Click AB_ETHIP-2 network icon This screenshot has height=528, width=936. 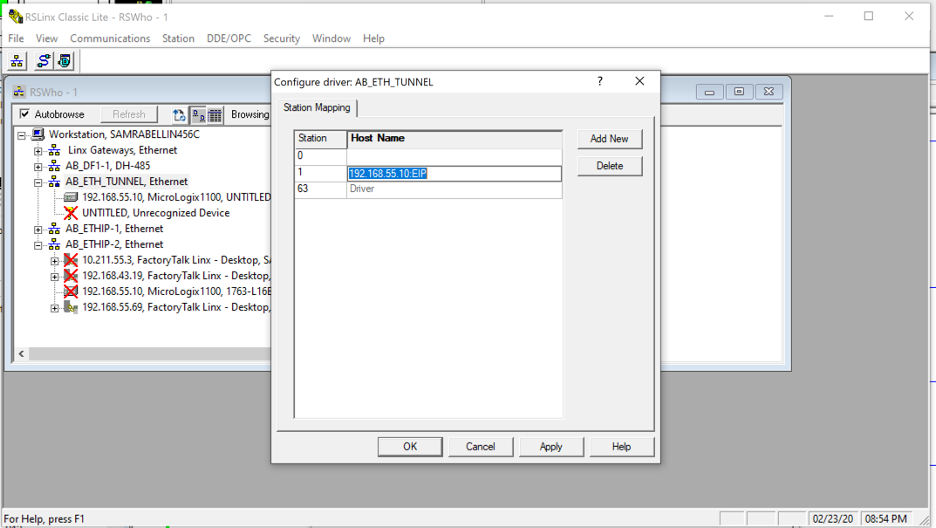[54, 244]
